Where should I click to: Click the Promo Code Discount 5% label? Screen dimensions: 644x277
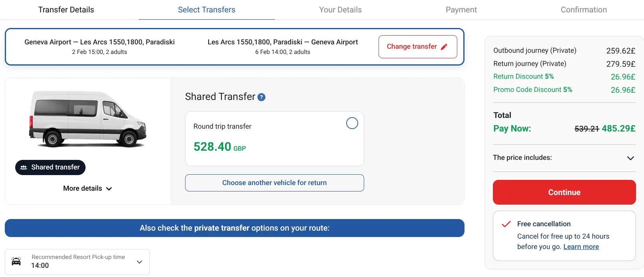pos(532,90)
